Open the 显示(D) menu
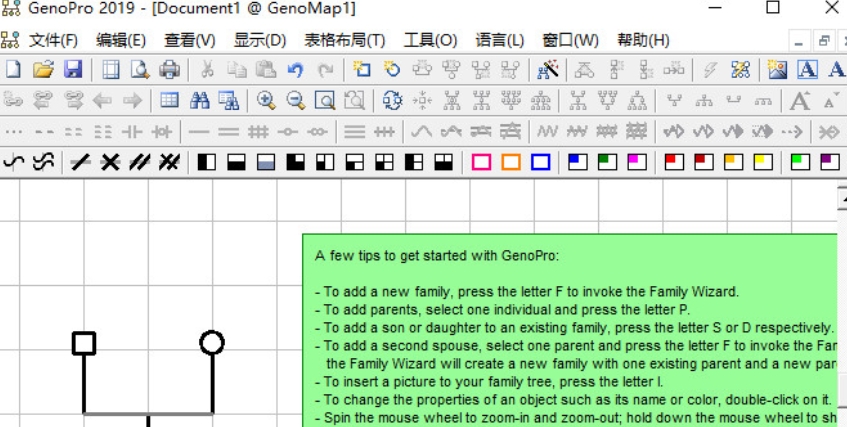Screen dimensions: 847x427 (x=260, y=40)
